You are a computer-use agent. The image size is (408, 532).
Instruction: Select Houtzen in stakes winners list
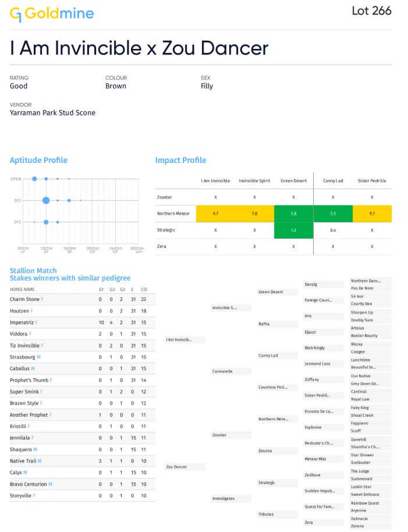pos(19,311)
